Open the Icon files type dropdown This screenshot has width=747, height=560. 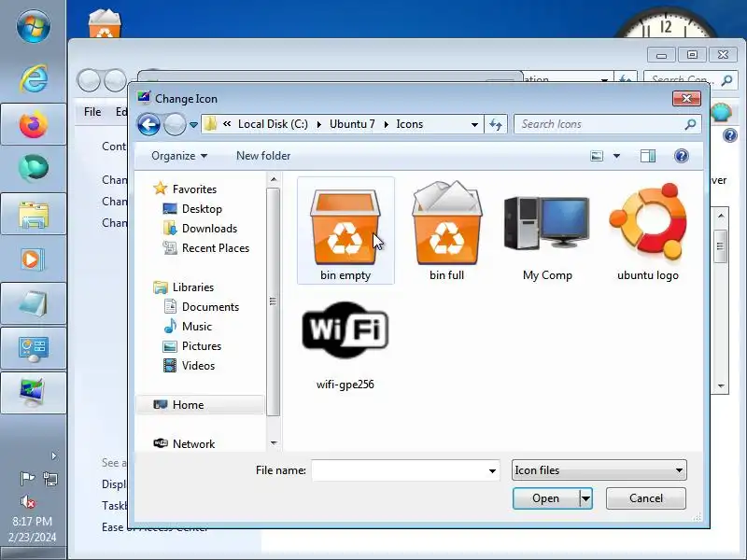pos(599,470)
